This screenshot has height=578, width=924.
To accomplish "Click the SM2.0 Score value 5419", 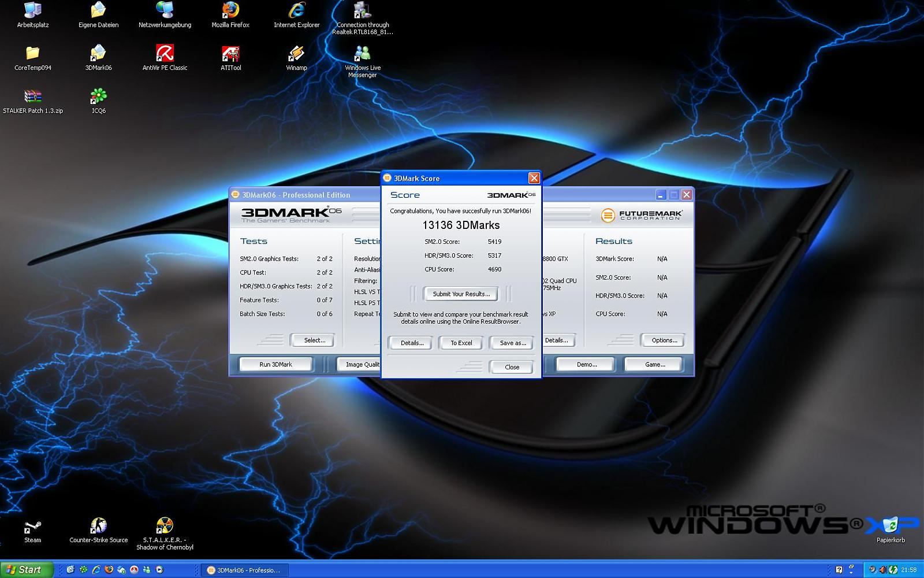I will point(494,242).
